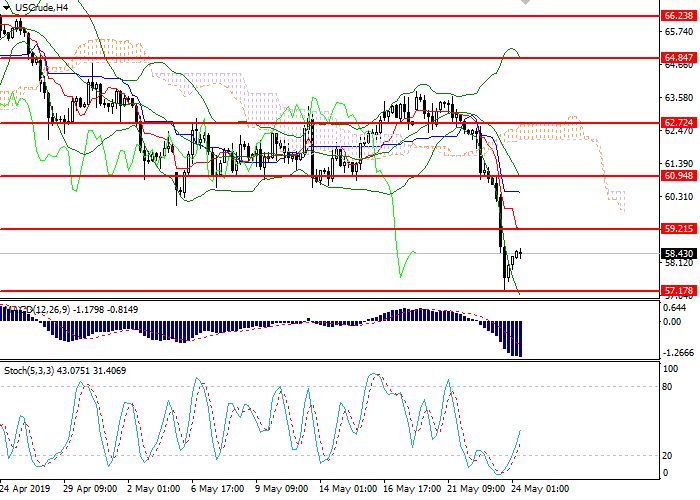Viewport: 700px width, 500px height.
Task: Click the -1.2666 value on MACD scale
Action: click(677, 353)
